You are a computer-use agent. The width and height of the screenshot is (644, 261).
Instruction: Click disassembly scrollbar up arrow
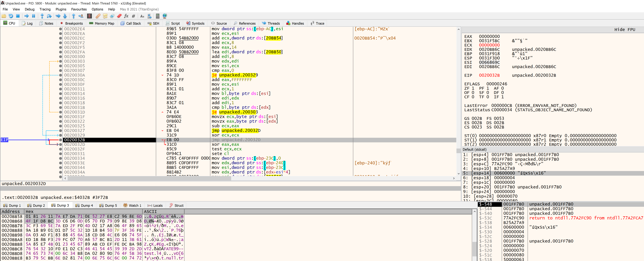coord(458,29)
